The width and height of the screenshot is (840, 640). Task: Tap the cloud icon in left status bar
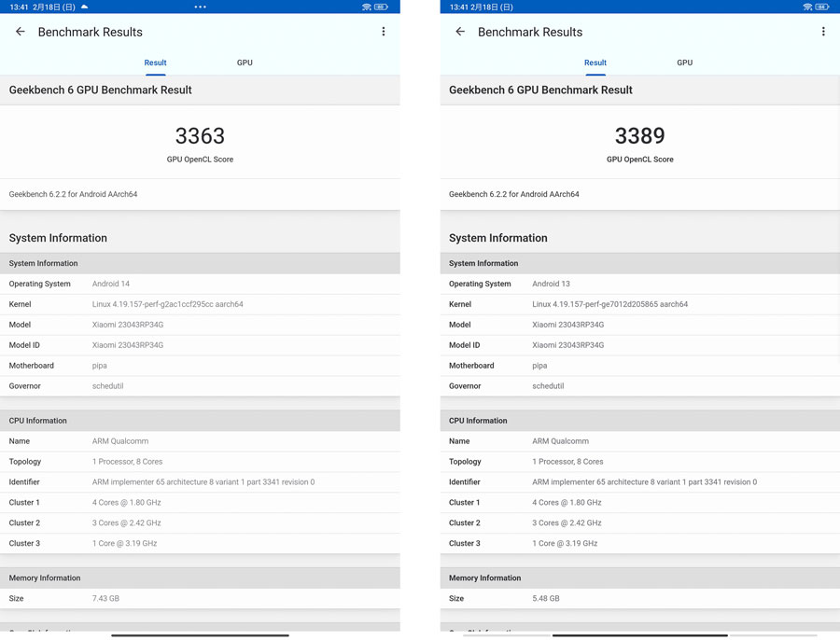[85, 7]
